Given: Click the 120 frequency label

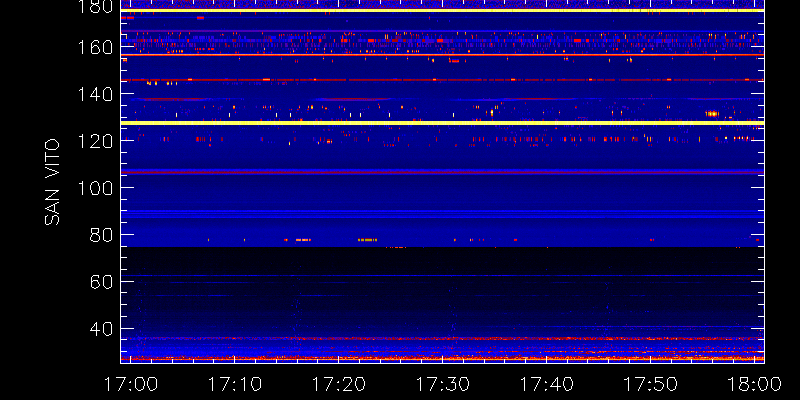Looking at the screenshot, I should (96, 141).
